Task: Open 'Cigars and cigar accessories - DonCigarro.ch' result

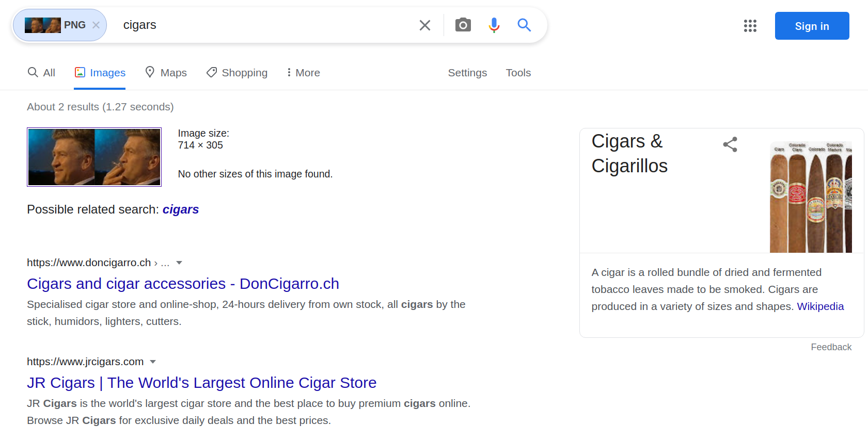Action: click(x=183, y=284)
